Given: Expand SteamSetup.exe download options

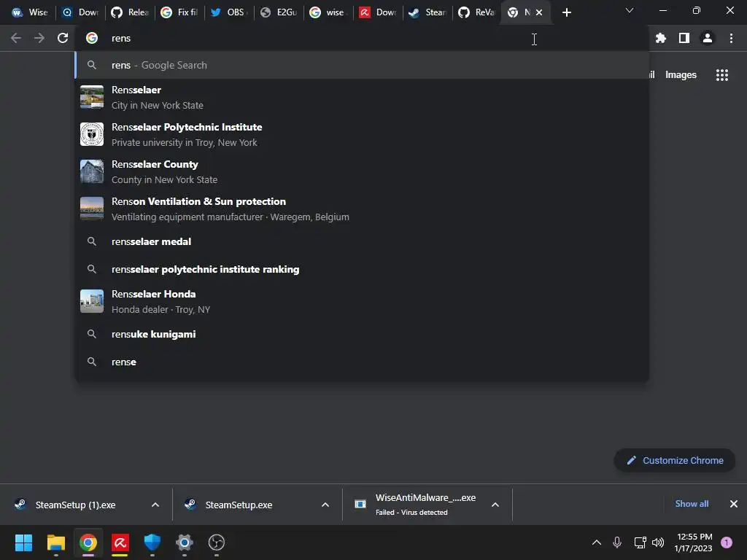Looking at the screenshot, I should click(x=325, y=505).
